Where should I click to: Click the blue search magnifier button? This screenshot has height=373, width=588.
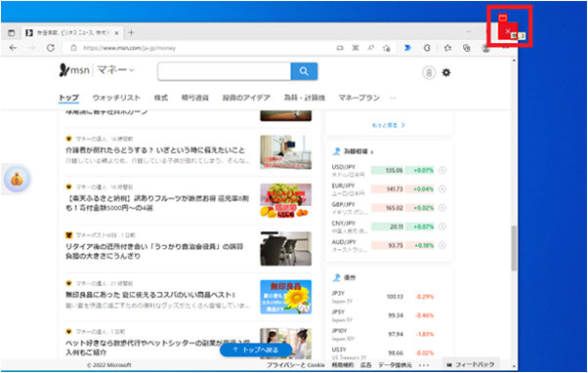pos(304,71)
